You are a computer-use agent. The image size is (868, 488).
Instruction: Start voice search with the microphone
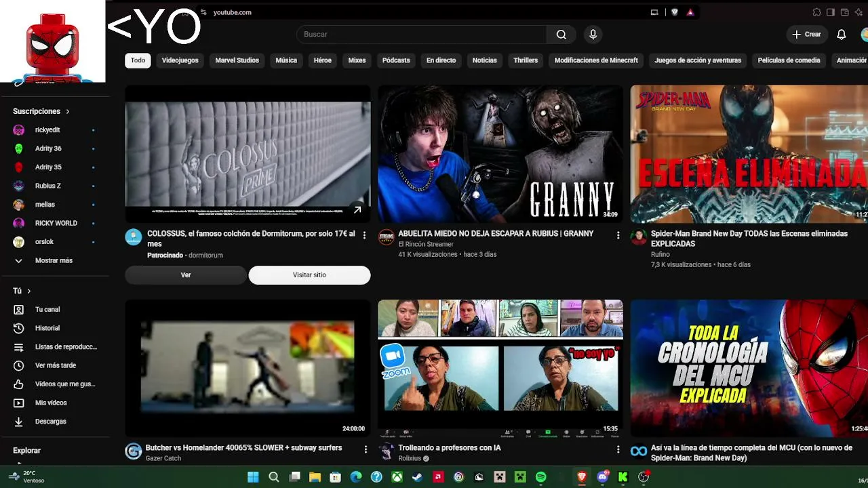click(593, 35)
